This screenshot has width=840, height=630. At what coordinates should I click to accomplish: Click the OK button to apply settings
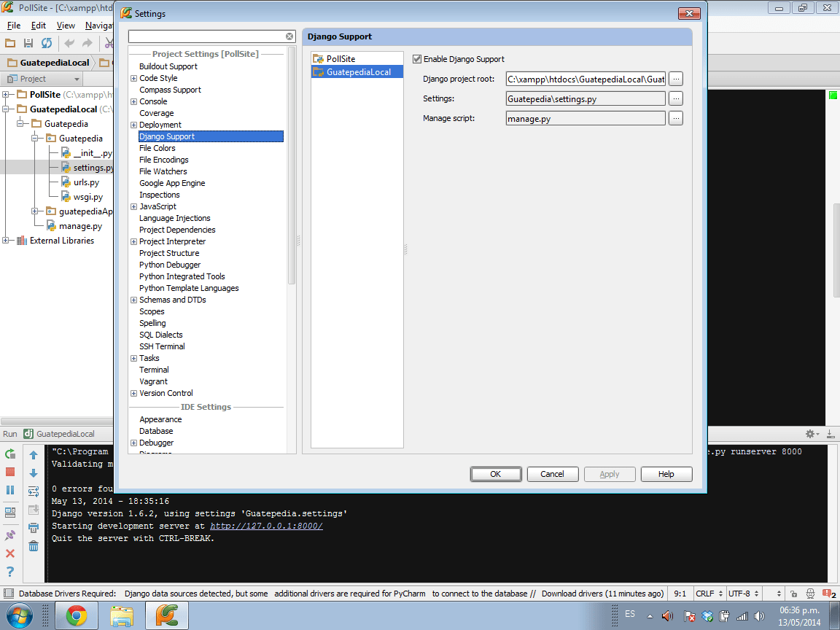click(495, 474)
